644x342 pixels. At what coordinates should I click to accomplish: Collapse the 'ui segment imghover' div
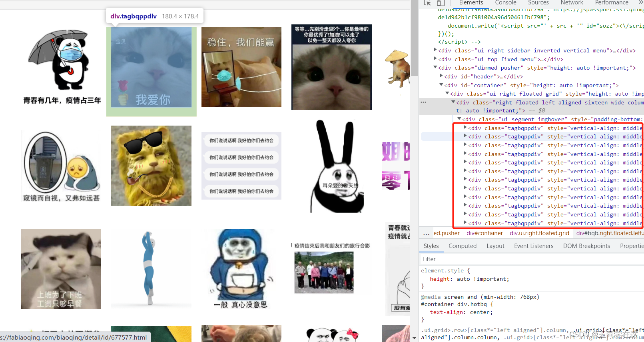(459, 119)
